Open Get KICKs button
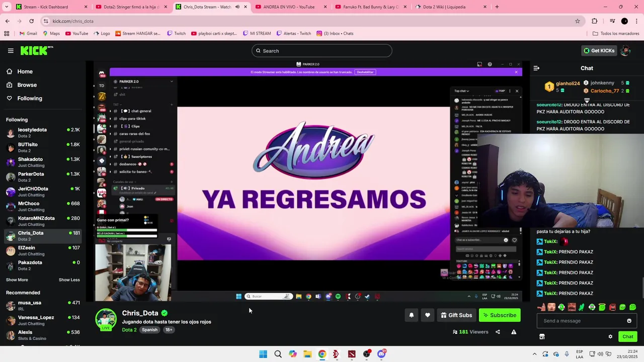Viewport: 644px width, 362px height. coord(599,51)
